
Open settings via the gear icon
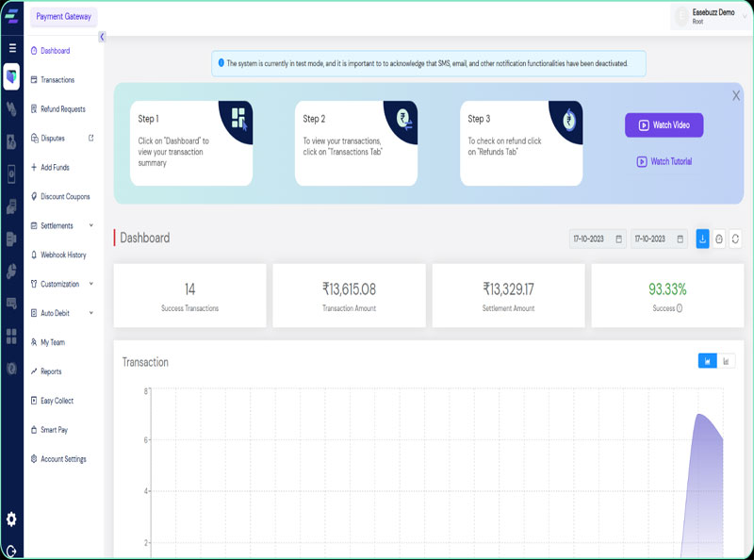[x=11, y=519]
